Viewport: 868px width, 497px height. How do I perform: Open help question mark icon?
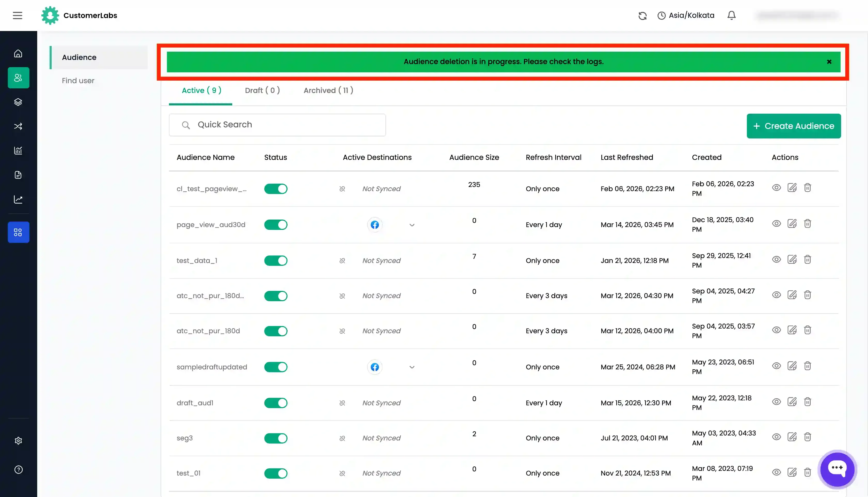point(18,470)
